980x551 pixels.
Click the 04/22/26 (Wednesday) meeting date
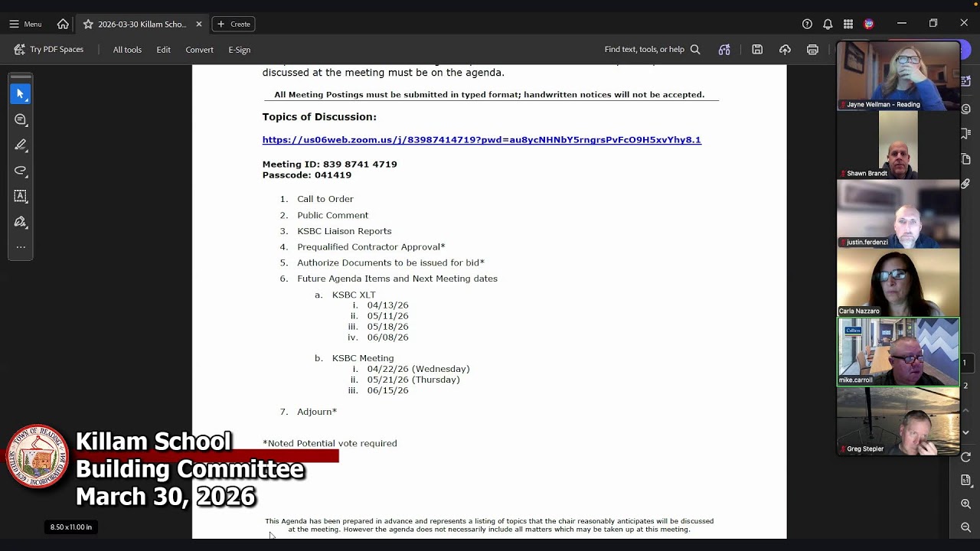click(x=418, y=369)
